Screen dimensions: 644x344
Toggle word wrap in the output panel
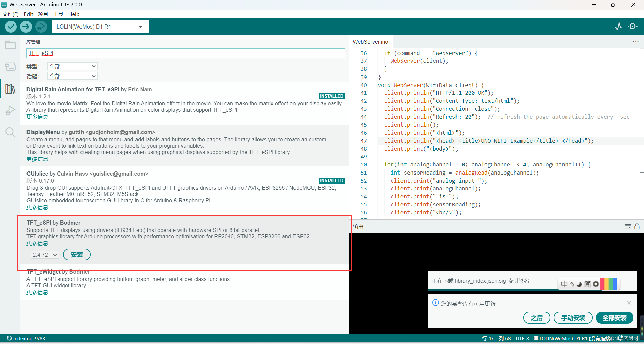pos(628,227)
